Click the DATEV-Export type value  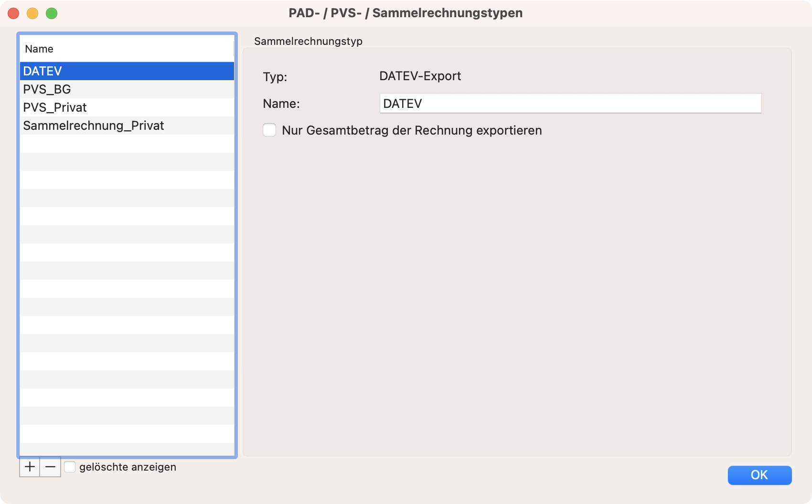[x=420, y=76]
